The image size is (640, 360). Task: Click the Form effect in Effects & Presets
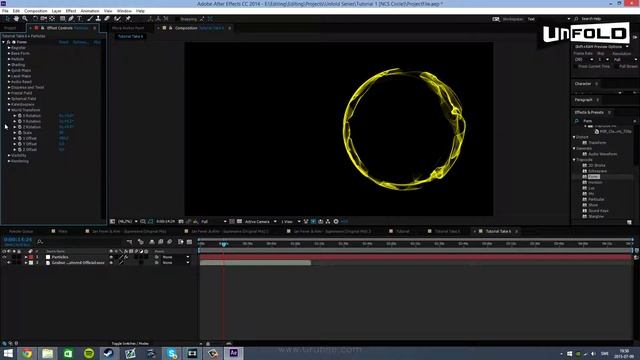click(x=593, y=177)
